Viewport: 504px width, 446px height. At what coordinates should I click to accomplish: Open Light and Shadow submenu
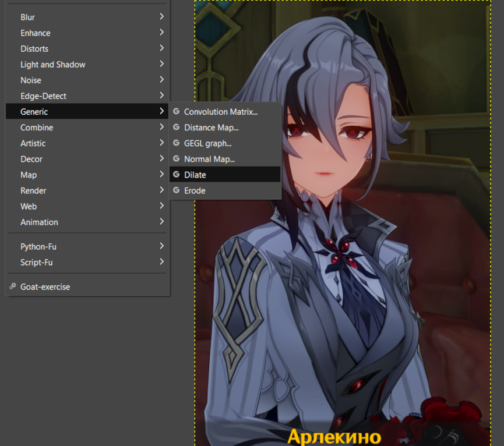point(87,64)
